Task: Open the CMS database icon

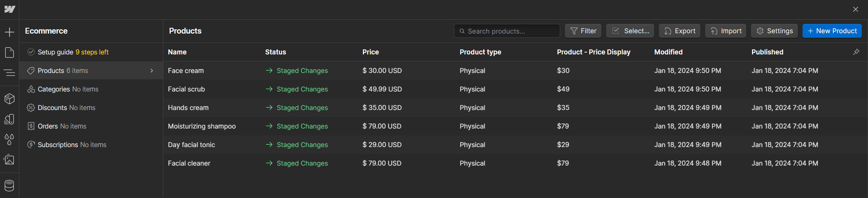Action: pos(9,186)
